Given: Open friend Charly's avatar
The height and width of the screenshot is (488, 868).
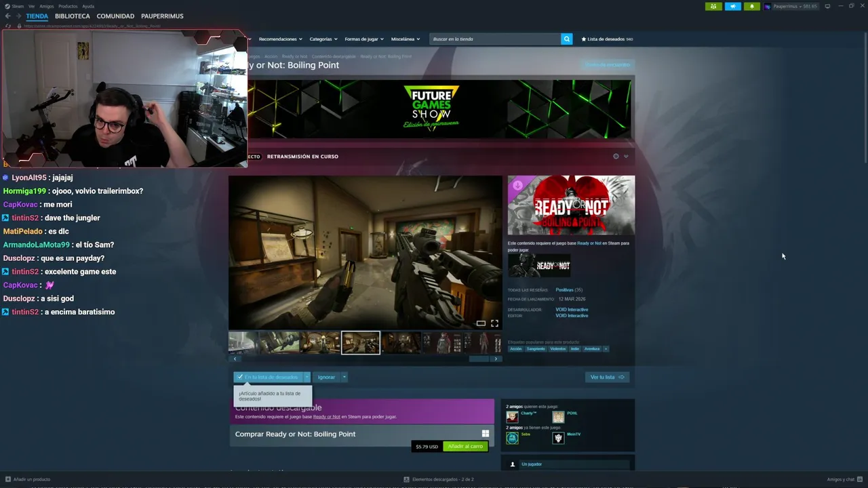Looking at the screenshot, I should coord(512,417).
